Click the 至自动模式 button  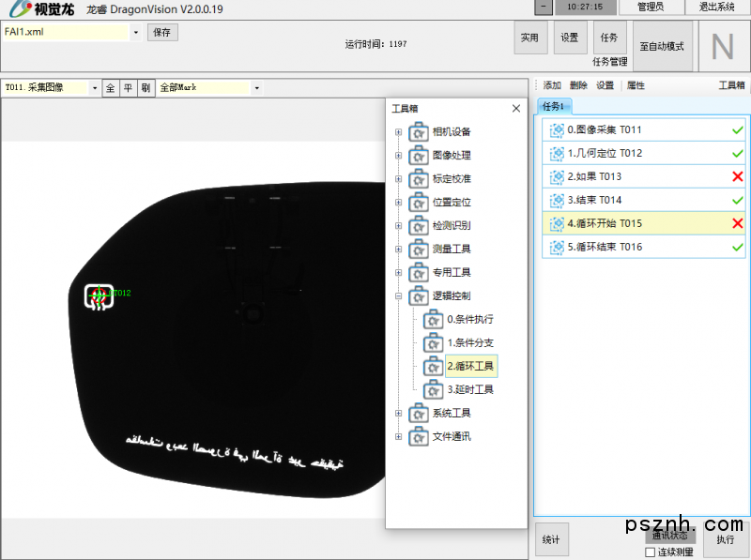coord(662,46)
